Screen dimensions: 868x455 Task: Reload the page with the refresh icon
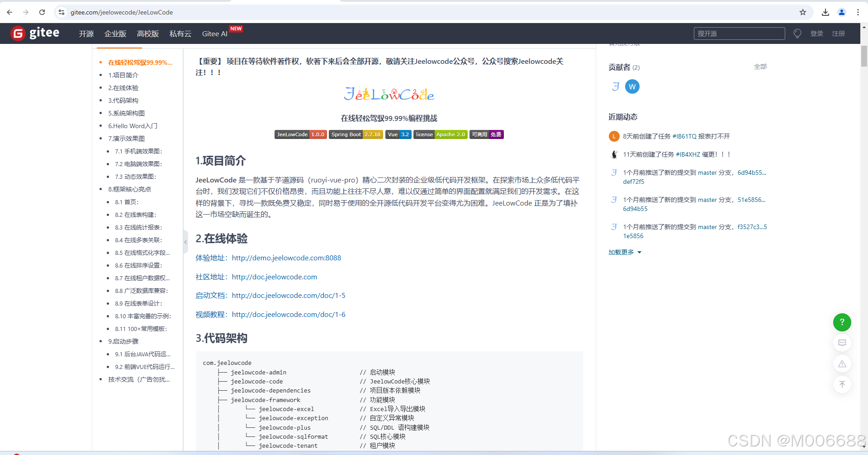click(42, 12)
